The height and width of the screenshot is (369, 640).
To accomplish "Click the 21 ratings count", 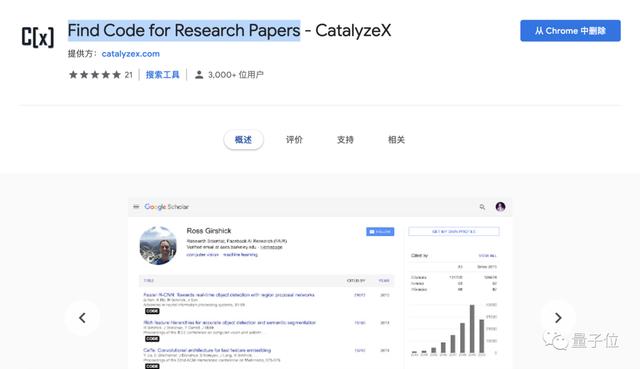I will [129, 75].
